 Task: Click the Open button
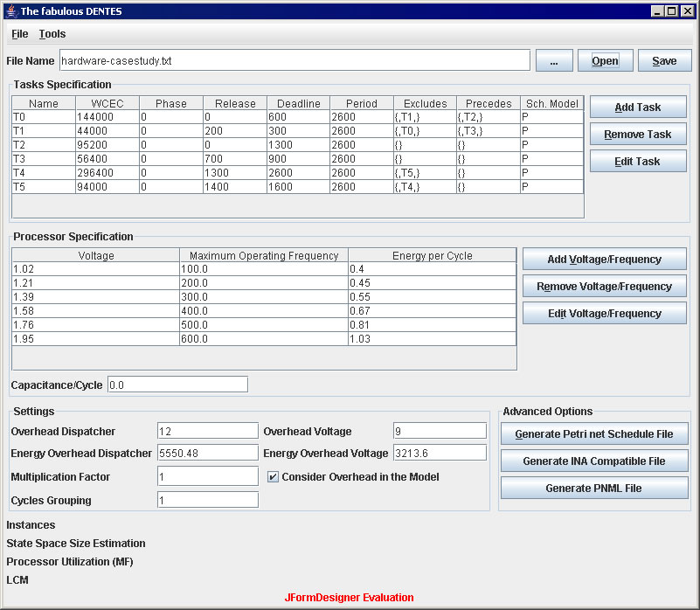[605, 60]
